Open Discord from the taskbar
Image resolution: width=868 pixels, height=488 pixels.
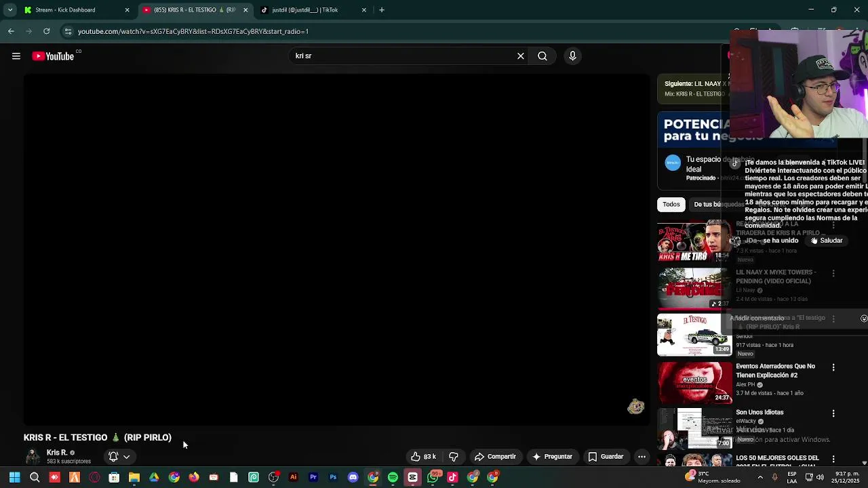[x=353, y=478]
